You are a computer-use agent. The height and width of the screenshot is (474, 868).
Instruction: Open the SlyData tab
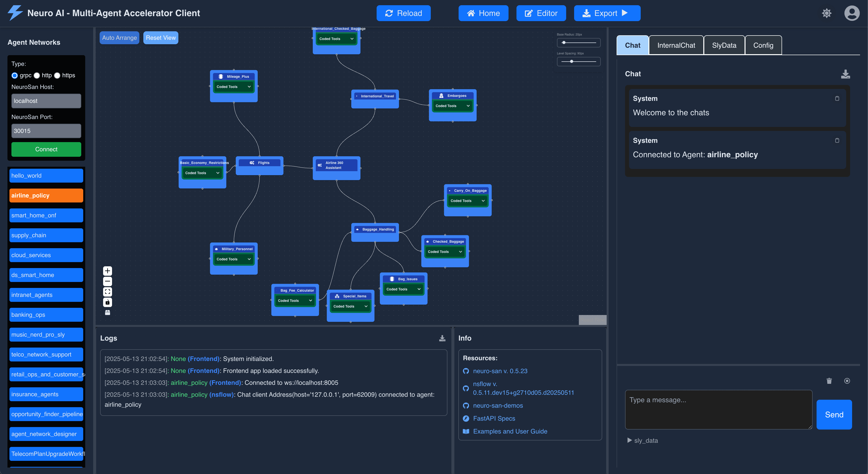coord(724,45)
